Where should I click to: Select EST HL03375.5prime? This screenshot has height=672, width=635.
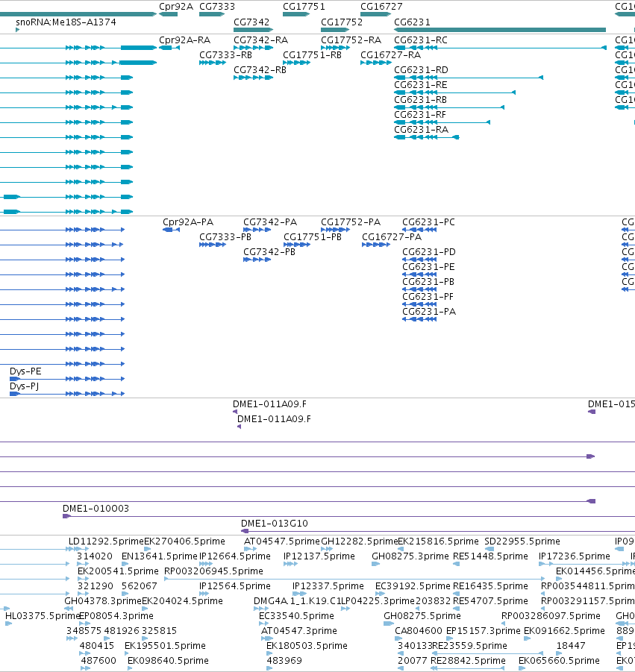(43, 616)
